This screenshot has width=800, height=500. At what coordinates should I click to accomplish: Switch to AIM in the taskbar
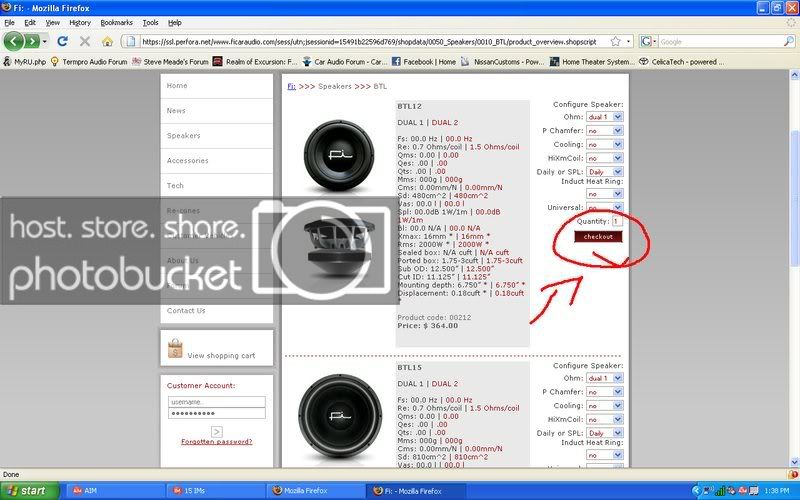pyautogui.click(x=115, y=491)
